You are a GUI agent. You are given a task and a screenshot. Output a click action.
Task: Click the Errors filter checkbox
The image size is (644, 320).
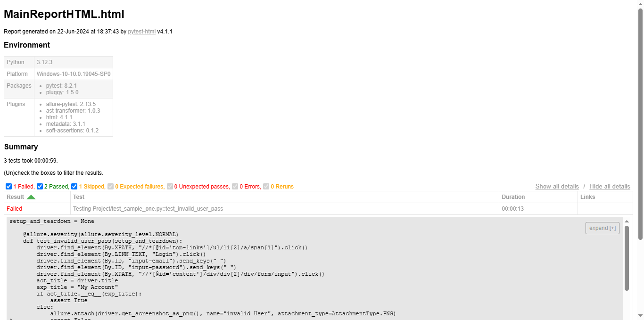tap(235, 187)
